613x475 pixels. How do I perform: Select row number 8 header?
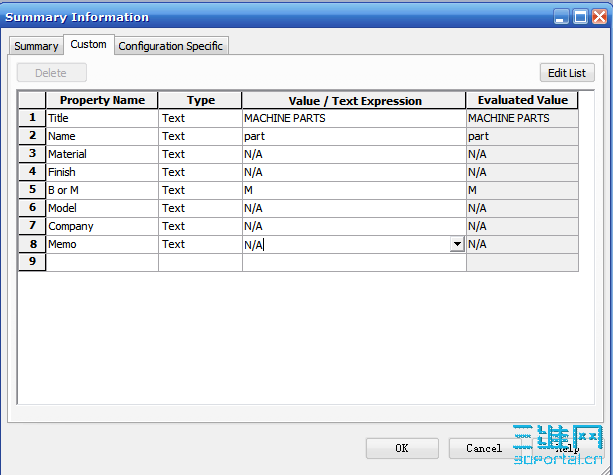[32, 244]
